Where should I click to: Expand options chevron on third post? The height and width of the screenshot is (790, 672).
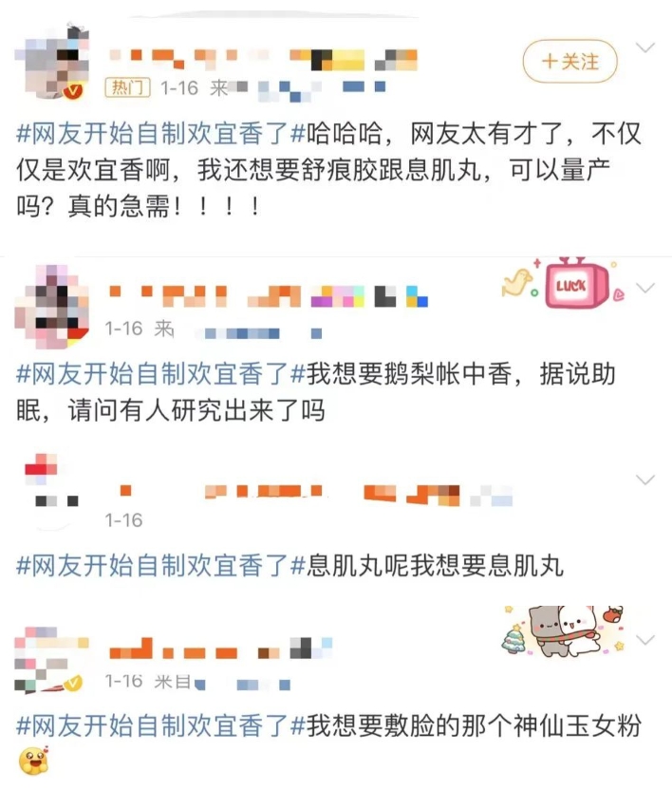point(645,480)
